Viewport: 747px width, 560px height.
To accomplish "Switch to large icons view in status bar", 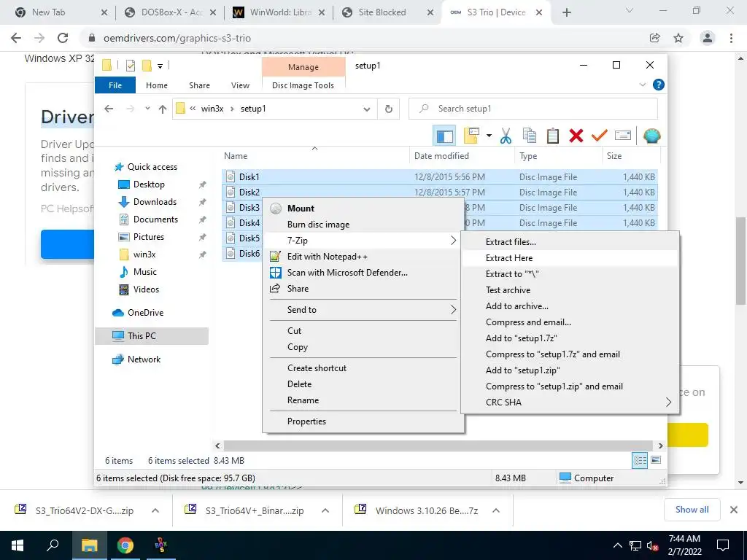I will [656, 461].
